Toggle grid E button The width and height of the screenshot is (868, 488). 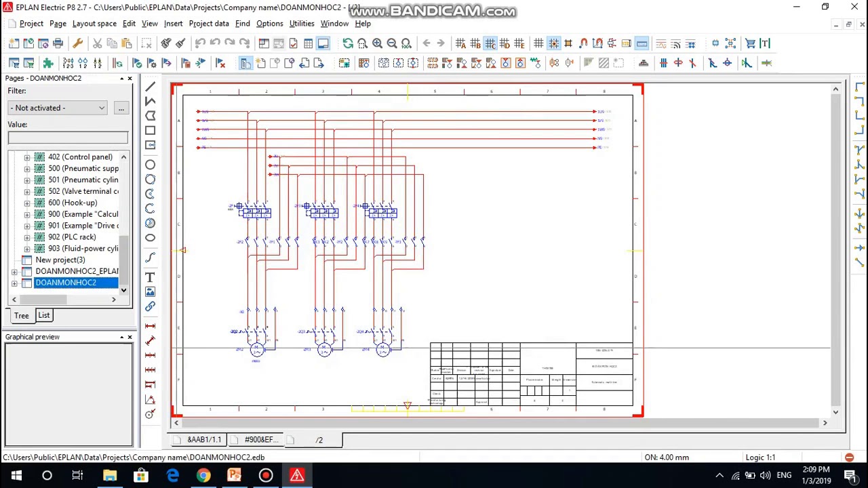[519, 43]
